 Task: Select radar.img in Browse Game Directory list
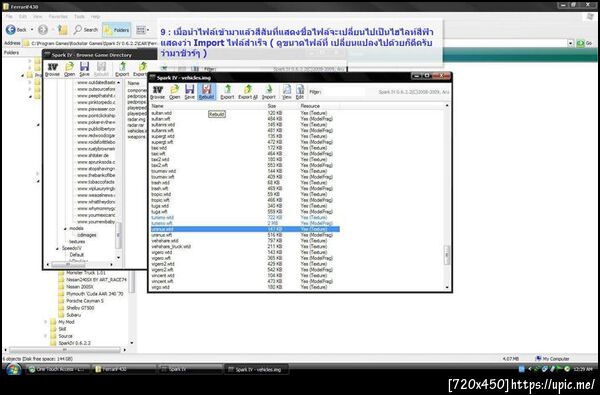point(136,119)
